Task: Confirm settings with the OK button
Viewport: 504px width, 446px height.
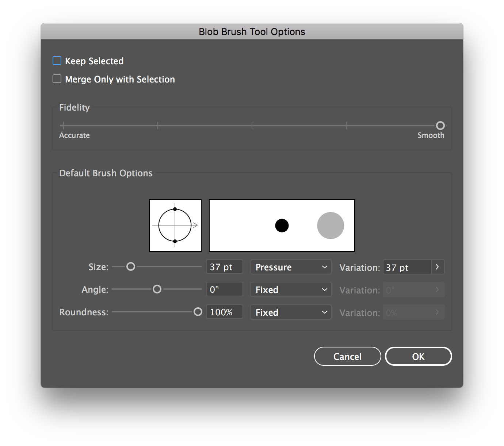Action: tap(418, 357)
